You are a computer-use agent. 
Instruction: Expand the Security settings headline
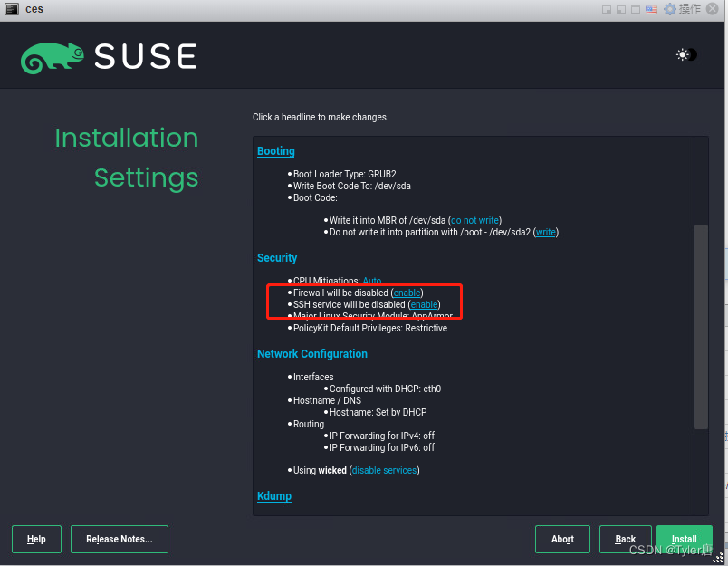pyautogui.click(x=276, y=257)
